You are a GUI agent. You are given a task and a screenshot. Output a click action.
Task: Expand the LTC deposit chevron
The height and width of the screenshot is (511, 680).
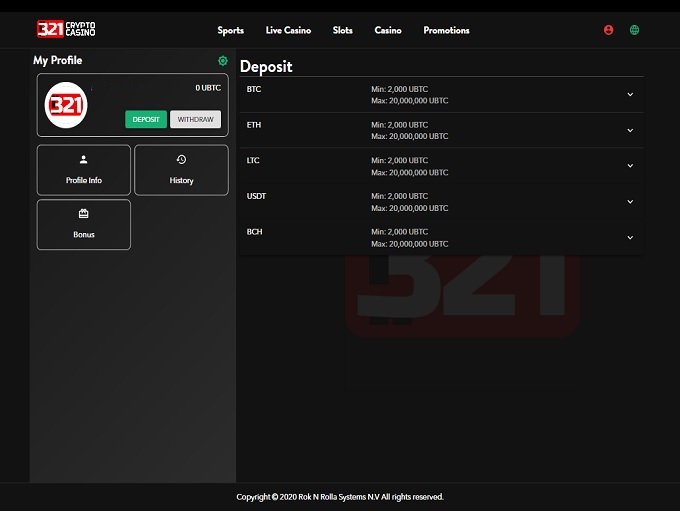pos(630,166)
